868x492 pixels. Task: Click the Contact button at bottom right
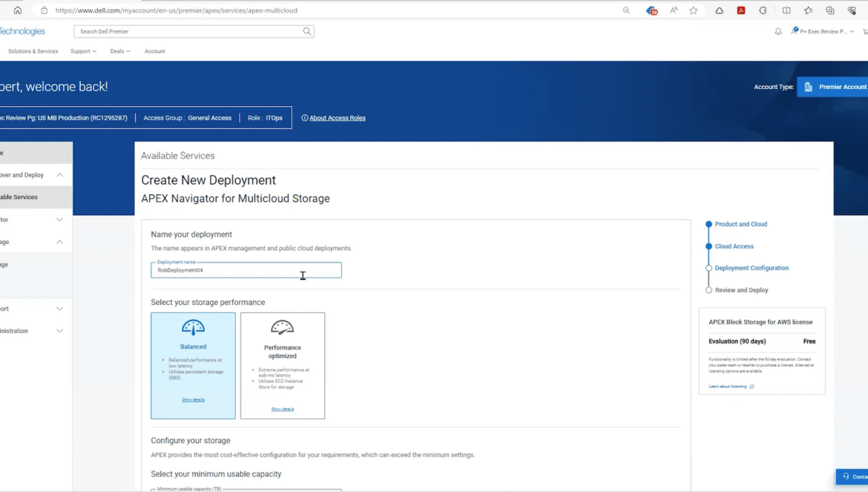852,476
